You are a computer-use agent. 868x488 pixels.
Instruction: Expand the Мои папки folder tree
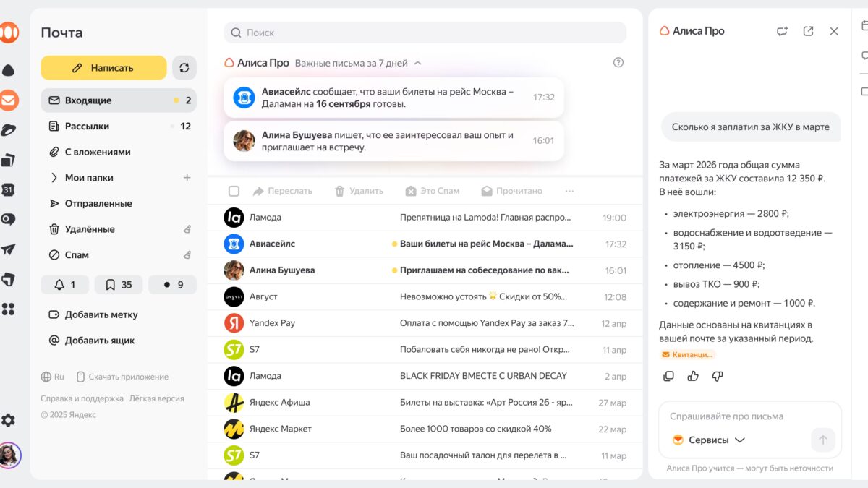point(54,178)
